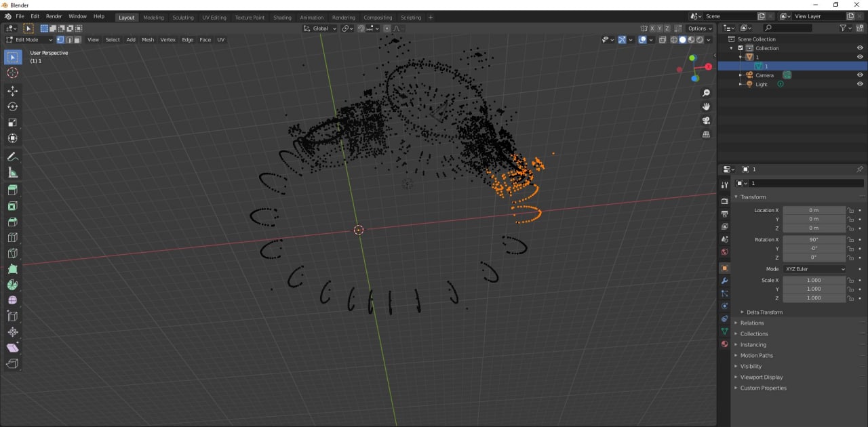Toggle X axis mirror in header
Image resolution: width=868 pixels, height=427 pixels.
pos(652,28)
